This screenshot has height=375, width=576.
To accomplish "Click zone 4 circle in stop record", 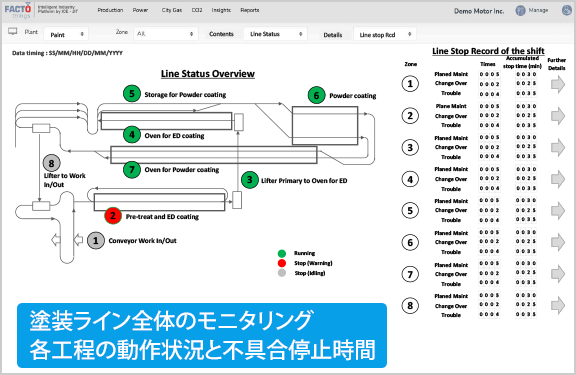I will [x=410, y=180].
